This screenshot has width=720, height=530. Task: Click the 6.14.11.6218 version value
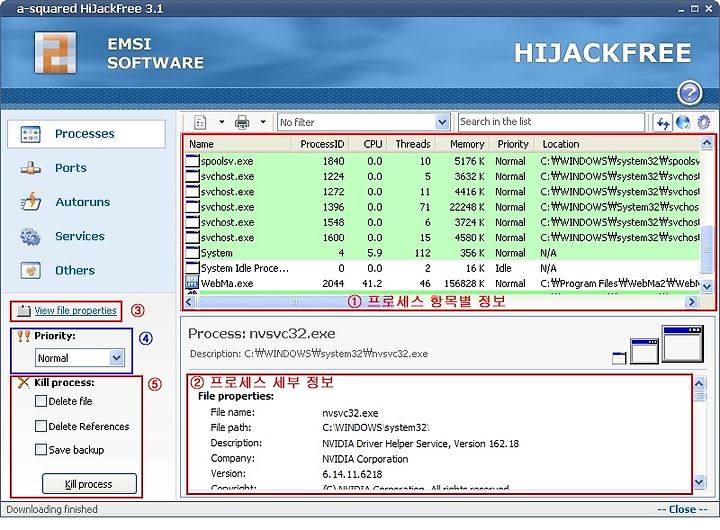pyautogui.click(x=352, y=474)
